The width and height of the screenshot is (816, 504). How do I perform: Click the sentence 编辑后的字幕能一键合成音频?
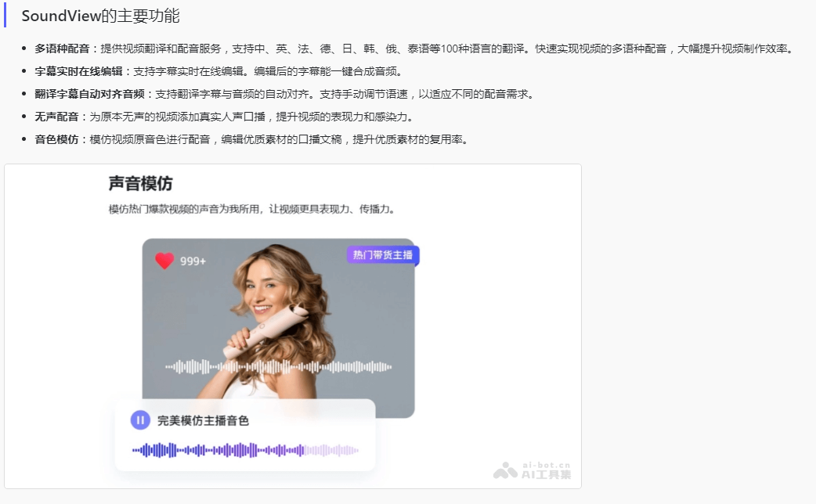tap(328, 71)
